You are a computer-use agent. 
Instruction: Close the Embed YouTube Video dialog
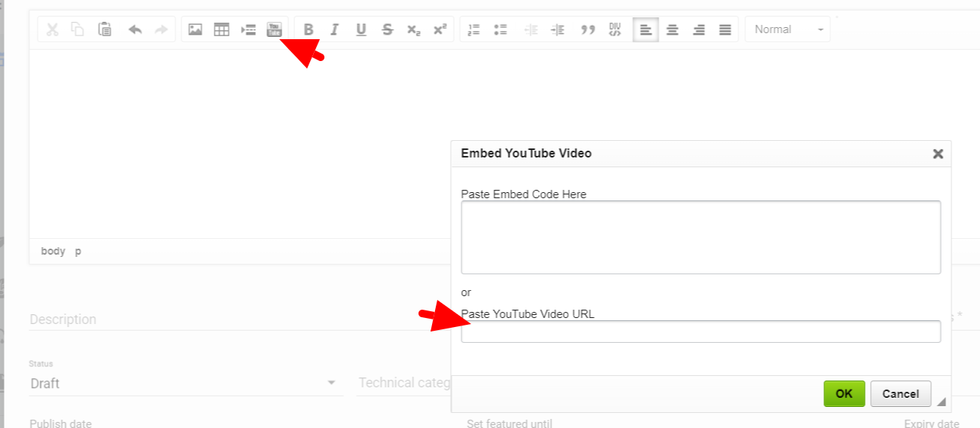pyautogui.click(x=938, y=154)
